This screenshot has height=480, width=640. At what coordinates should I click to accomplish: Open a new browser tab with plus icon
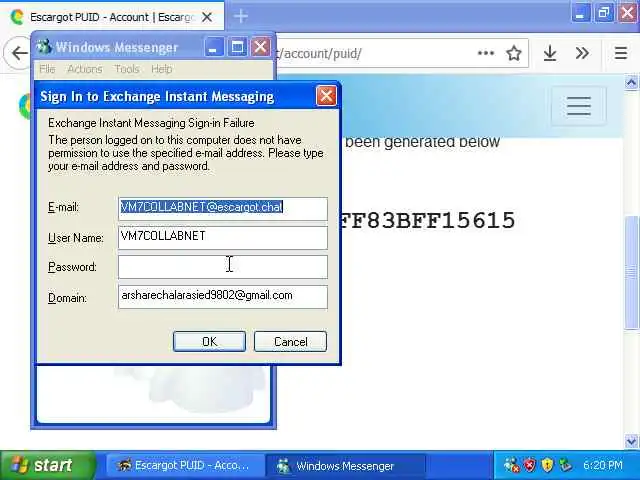pyautogui.click(x=241, y=16)
